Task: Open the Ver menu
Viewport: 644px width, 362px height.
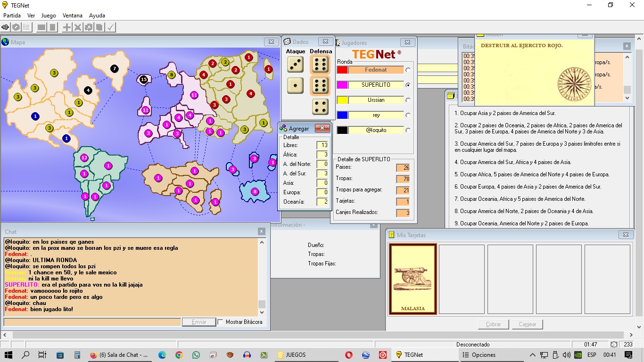Action: click(x=31, y=16)
